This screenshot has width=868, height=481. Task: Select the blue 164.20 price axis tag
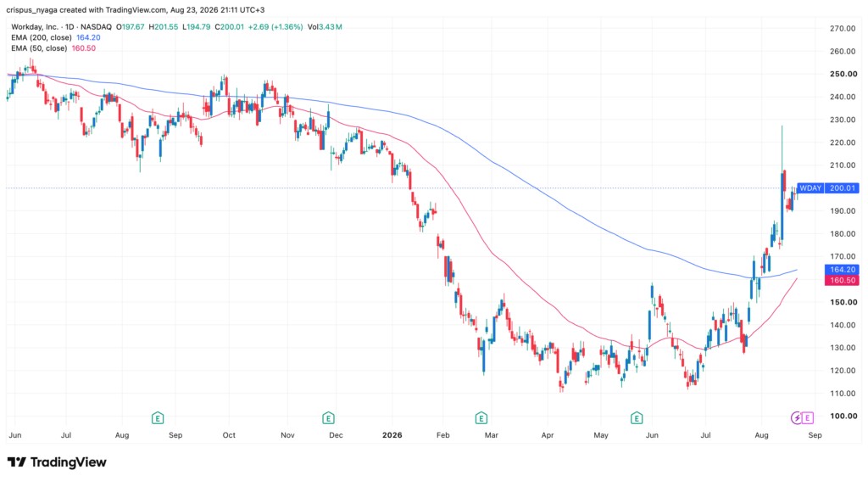click(842, 270)
